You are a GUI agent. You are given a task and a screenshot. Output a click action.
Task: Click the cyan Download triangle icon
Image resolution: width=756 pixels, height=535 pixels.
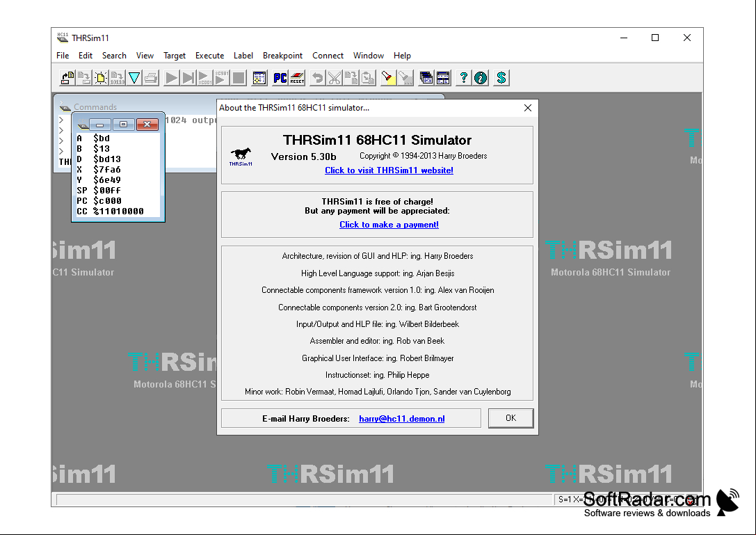tap(134, 78)
